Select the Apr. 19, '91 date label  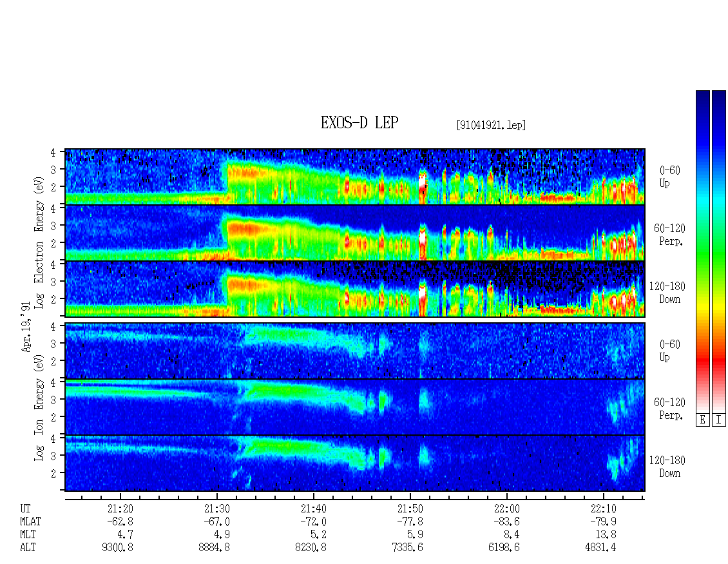point(26,327)
